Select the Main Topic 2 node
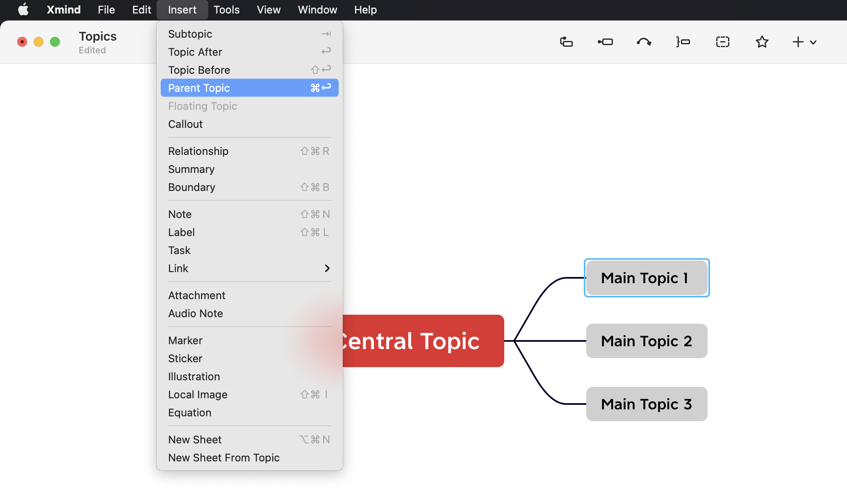The image size is (847, 504). pos(647,341)
